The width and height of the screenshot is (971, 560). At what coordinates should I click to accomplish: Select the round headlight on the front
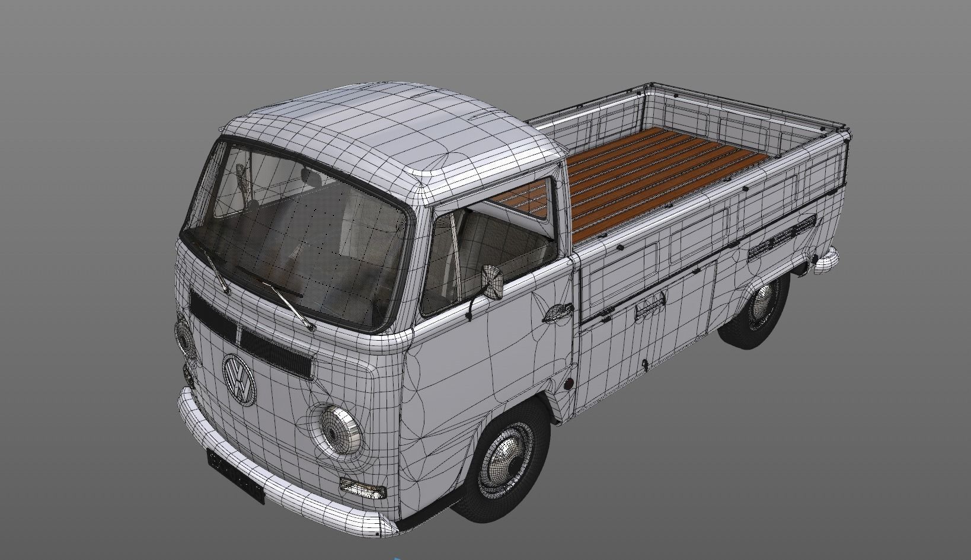click(339, 429)
